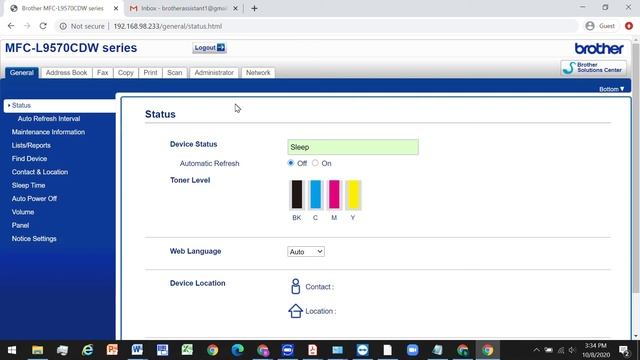Click the yellow Y toner level bar
Screen dimensions: 640x360
(x=353, y=195)
